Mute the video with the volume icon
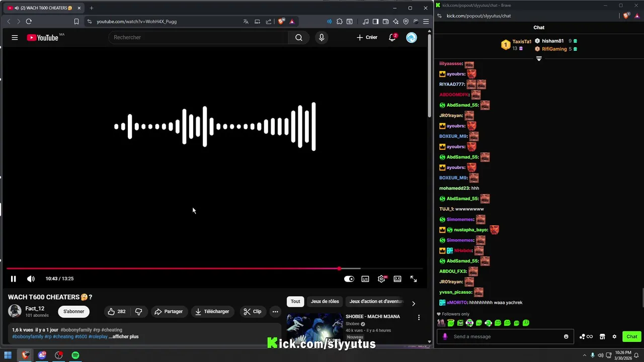Viewport: 644px width, 362px height. click(31, 279)
